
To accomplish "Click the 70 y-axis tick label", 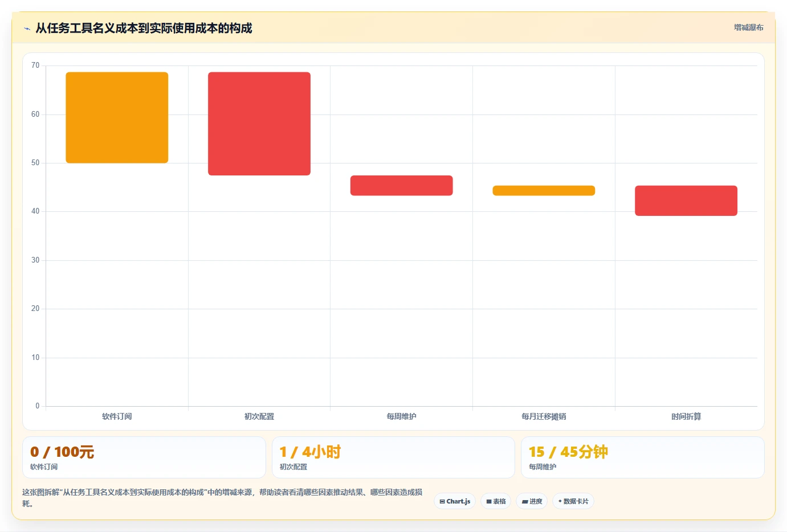I will pos(35,66).
